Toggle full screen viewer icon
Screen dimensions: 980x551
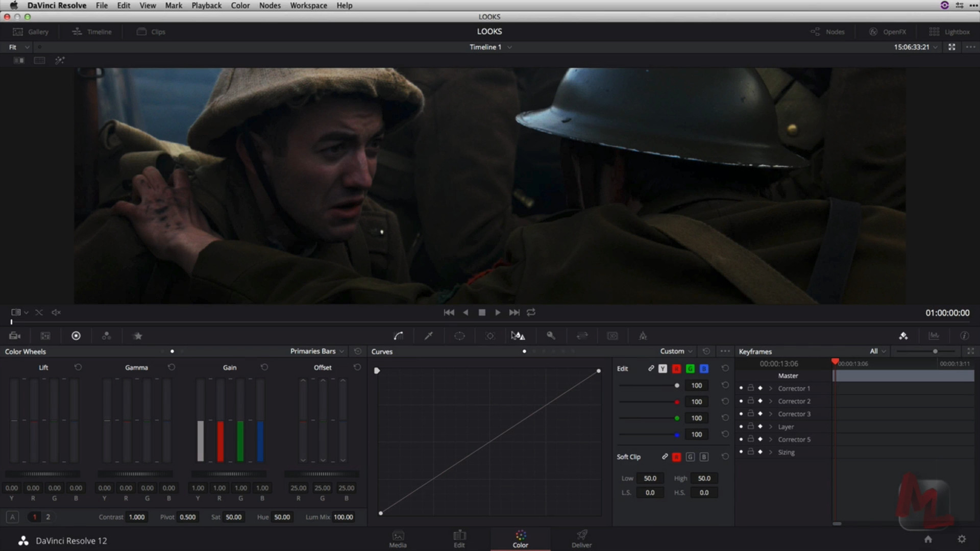[x=952, y=47]
